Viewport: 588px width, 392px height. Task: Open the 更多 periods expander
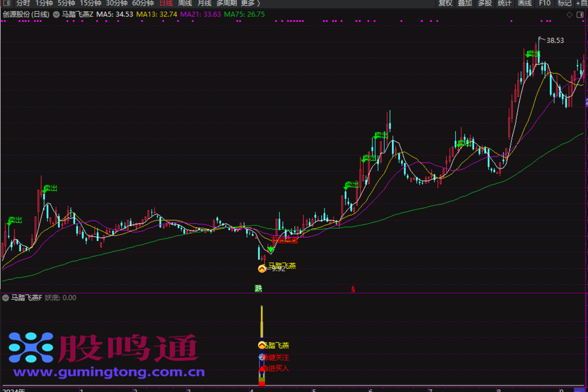click(x=250, y=3)
